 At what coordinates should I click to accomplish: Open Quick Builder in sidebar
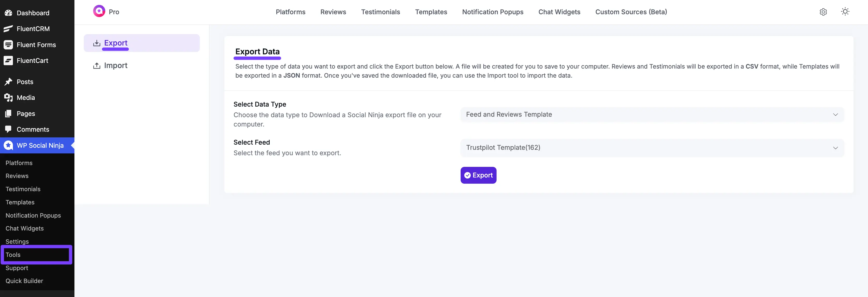pos(24,281)
